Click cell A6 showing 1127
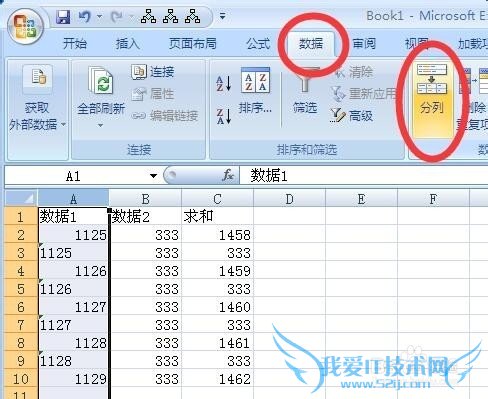This screenshot has height=399, width=488. coord(73,307)
